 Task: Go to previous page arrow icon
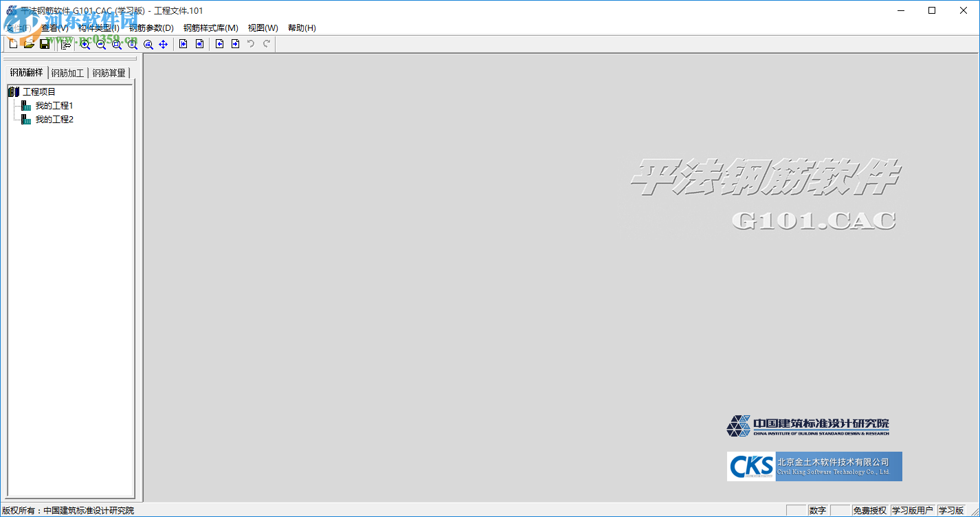[x=220, y=44]
